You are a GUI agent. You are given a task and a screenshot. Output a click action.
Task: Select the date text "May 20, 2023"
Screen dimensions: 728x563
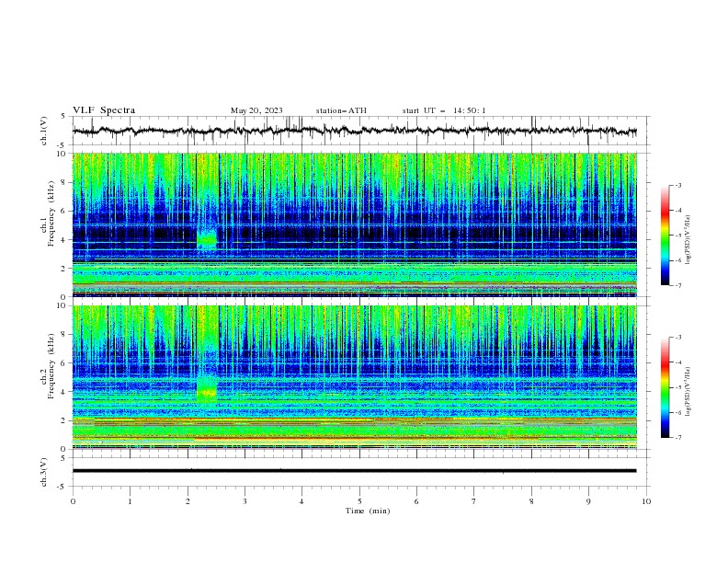tap(256, 110)
